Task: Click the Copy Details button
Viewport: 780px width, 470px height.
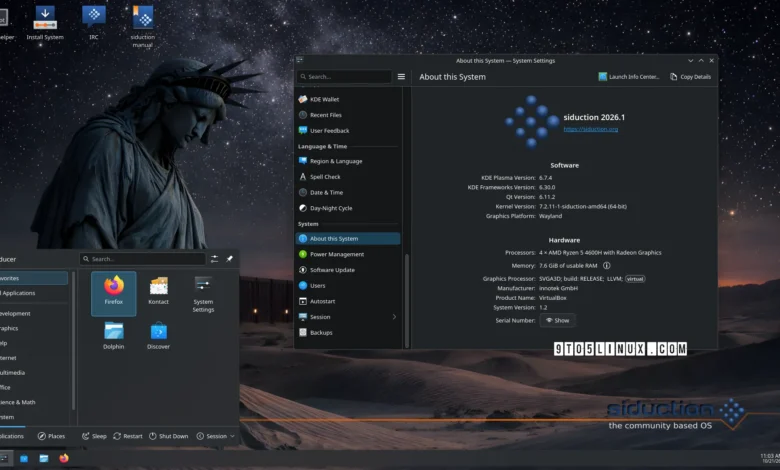Action: (x=690, y=77)
